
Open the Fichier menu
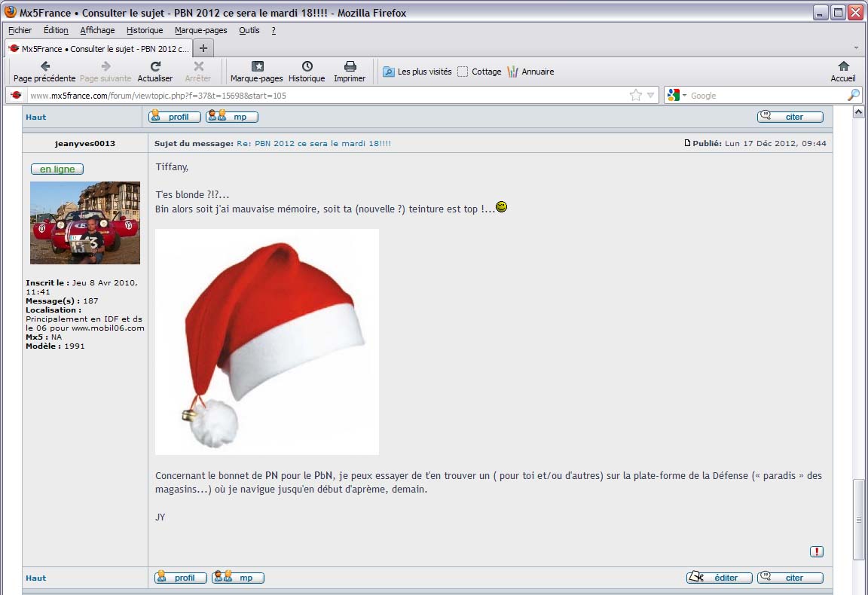click(x=20, y=30)
